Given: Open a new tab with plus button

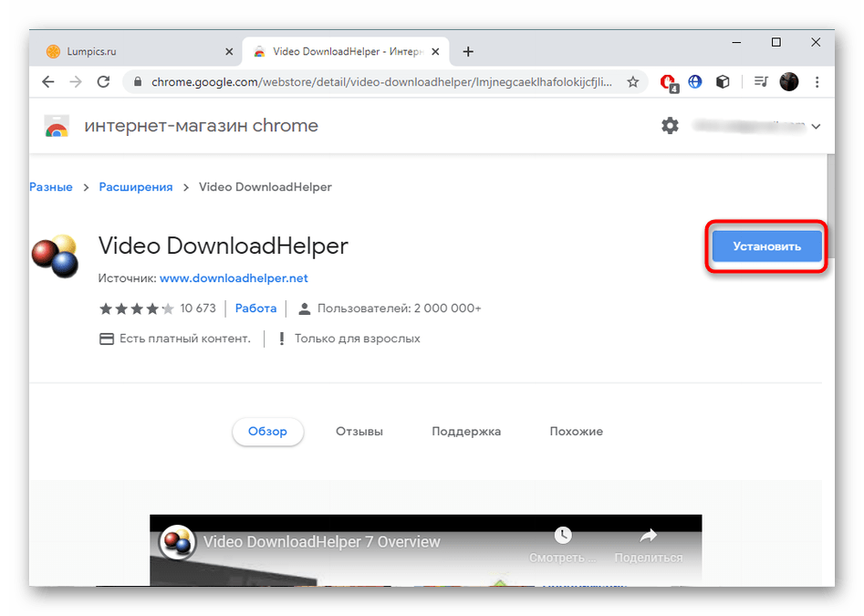Looking at the screenshot, I should [468, 52].
